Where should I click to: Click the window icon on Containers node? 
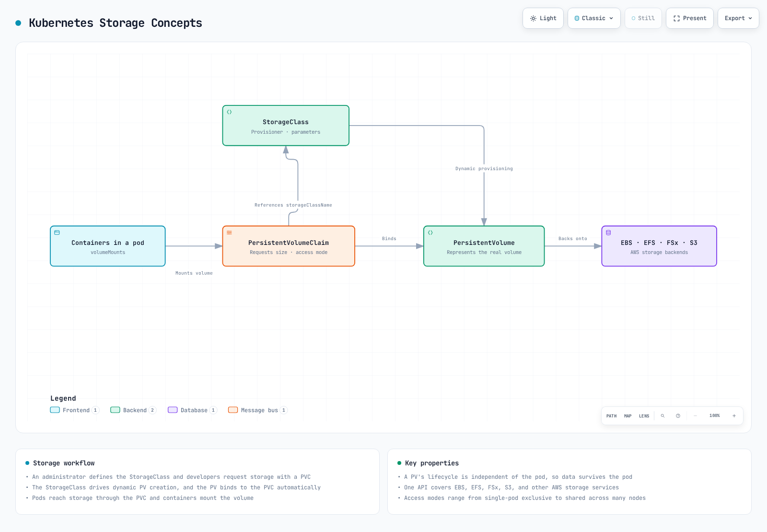57,233
